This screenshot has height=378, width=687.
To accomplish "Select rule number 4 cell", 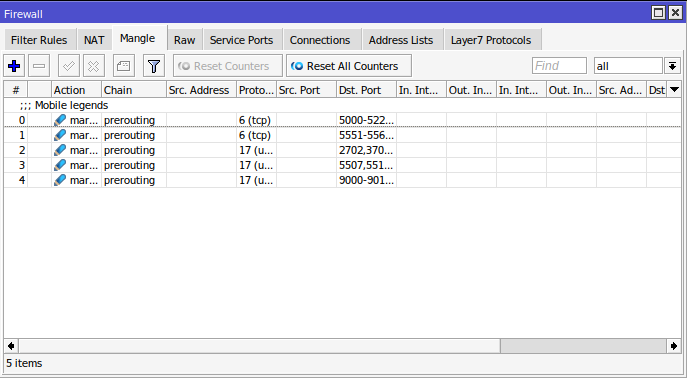I will 16,180.
